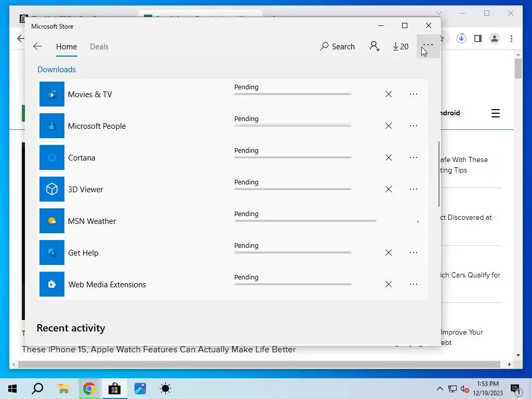
Task: Click the MSN Weather app icon
Action: pos(52,221)
